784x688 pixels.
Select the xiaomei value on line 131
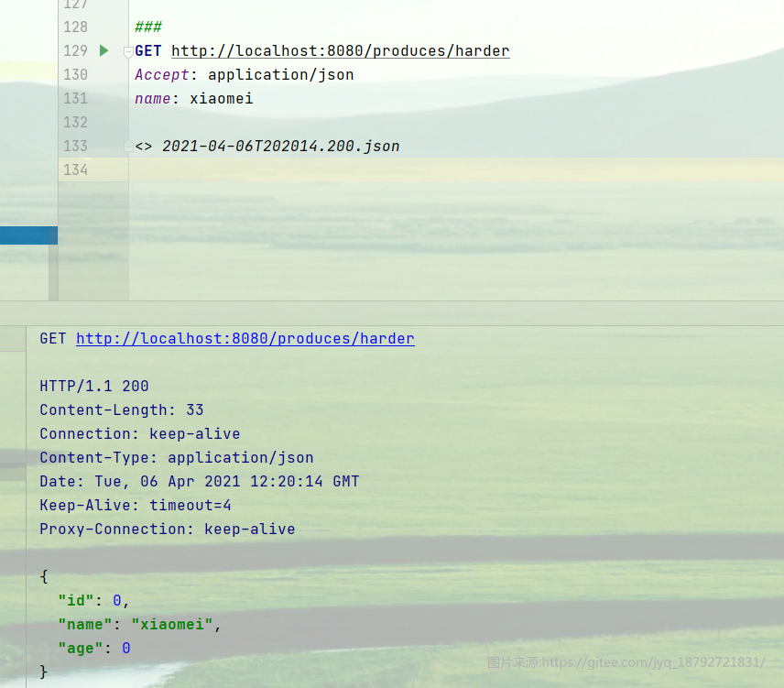(221, 98)
